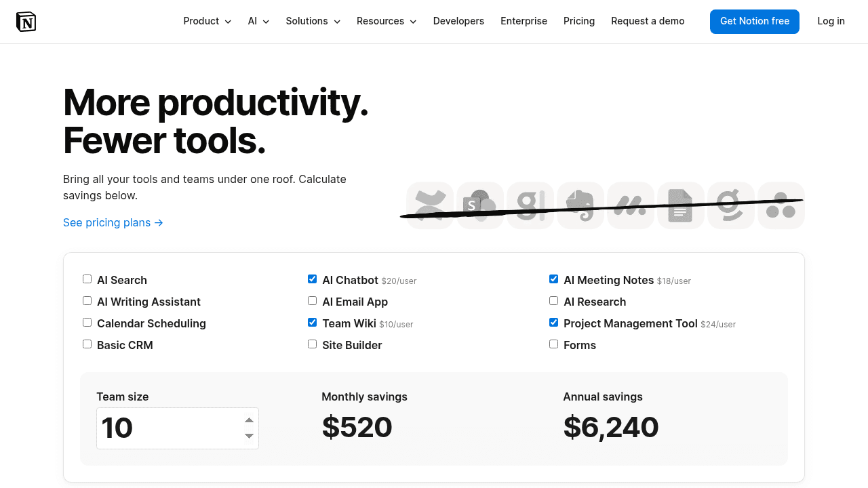Click the Evernote elephant icon
This screenshot has width=868, height=488.
pos(580,205)
